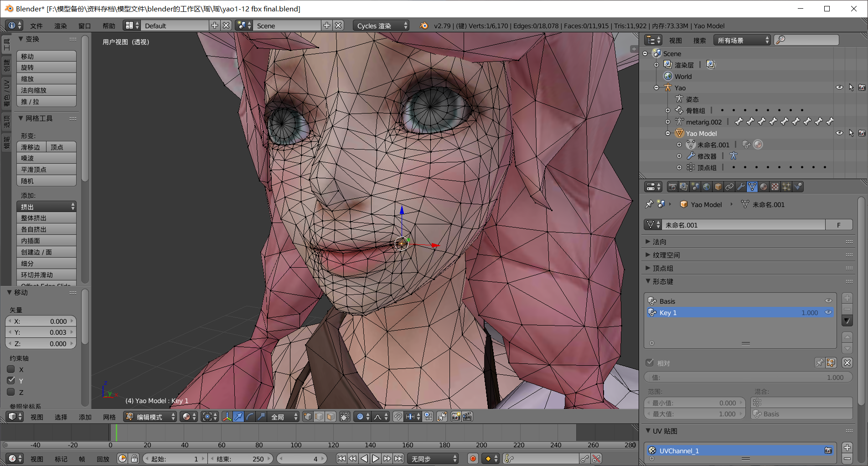868x466 pixels.
Task: Open the Physics properties tab
Action: point(798,187)
